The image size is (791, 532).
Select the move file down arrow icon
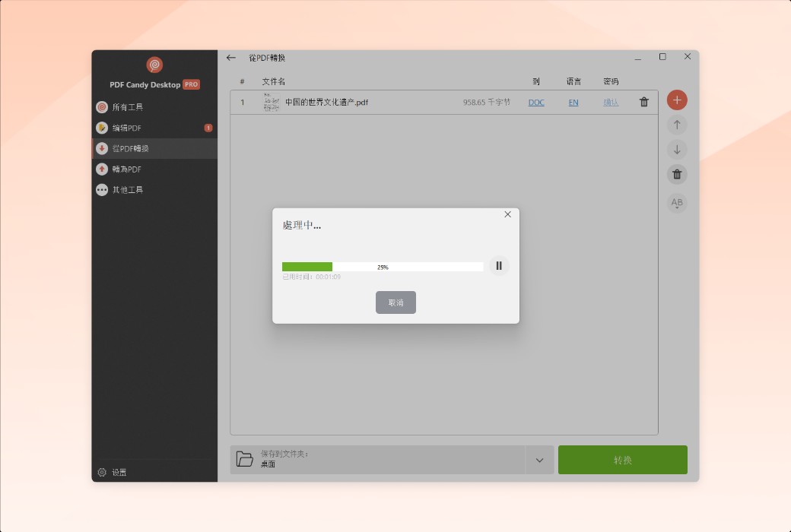(x=677, y=150)
